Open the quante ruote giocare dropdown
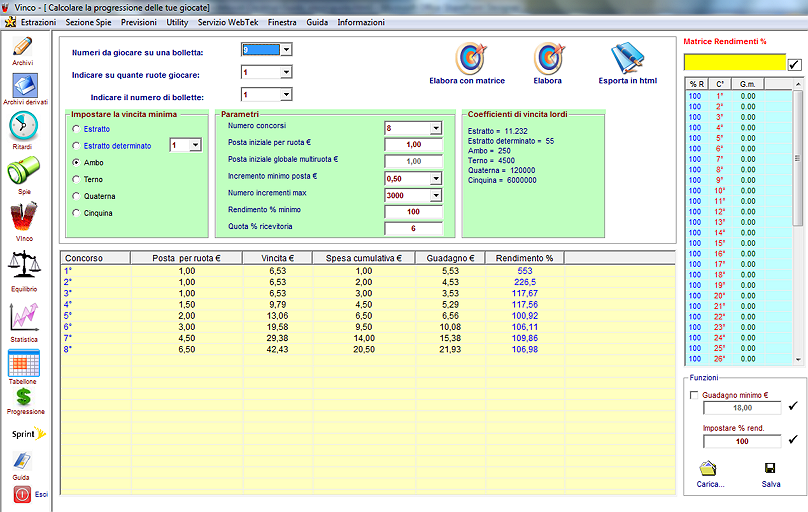Viewport: 808px width, 512px height. pos(287,73)
